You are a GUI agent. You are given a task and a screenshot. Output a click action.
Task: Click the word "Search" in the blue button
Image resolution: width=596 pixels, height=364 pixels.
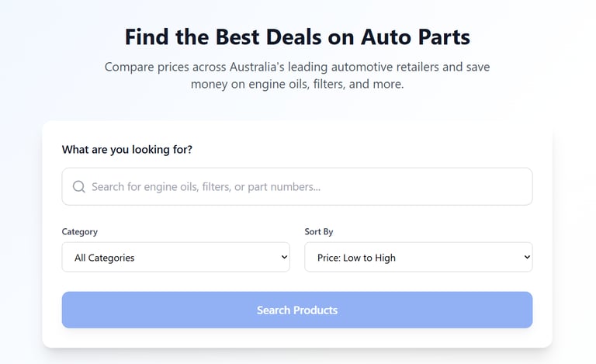[273, 310]
